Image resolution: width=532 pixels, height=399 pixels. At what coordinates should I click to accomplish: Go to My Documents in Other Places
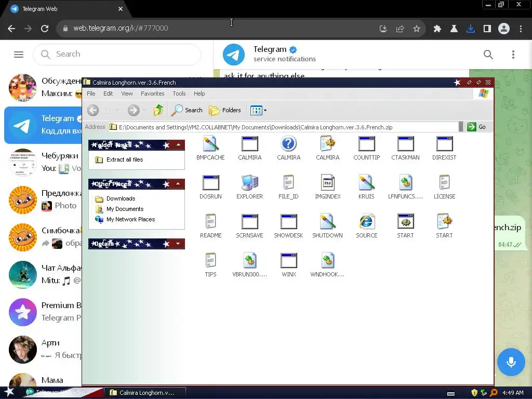click(x=125, y=209)
